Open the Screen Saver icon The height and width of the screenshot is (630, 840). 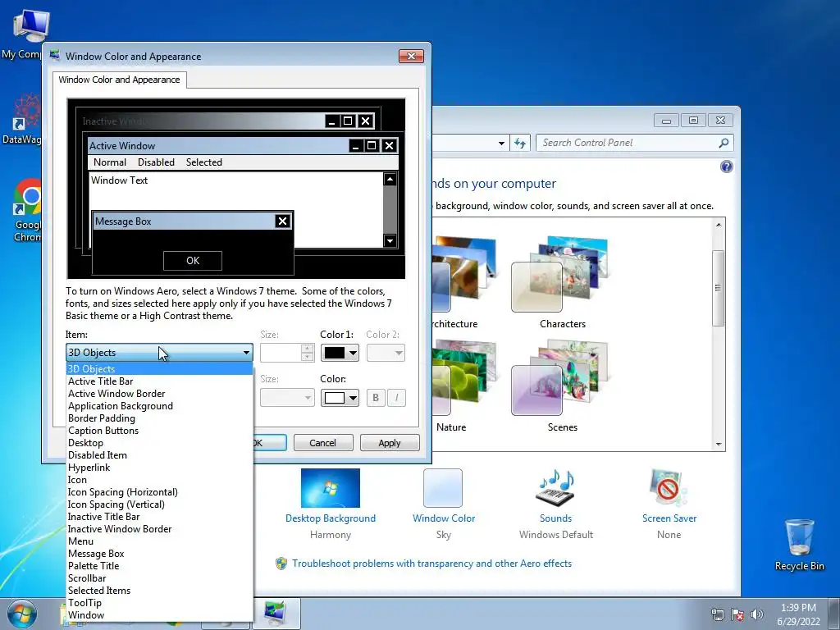[668, 488]
